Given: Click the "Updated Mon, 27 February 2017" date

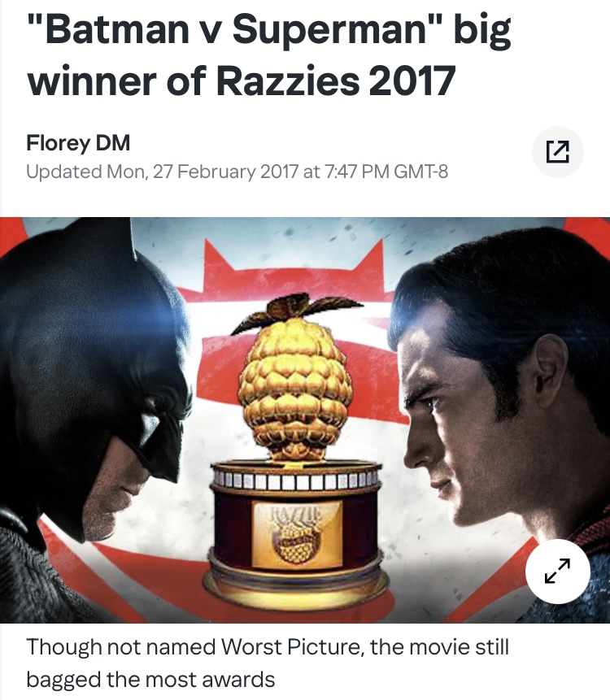Looking at the screenshot, I should (x=162, y=172).
